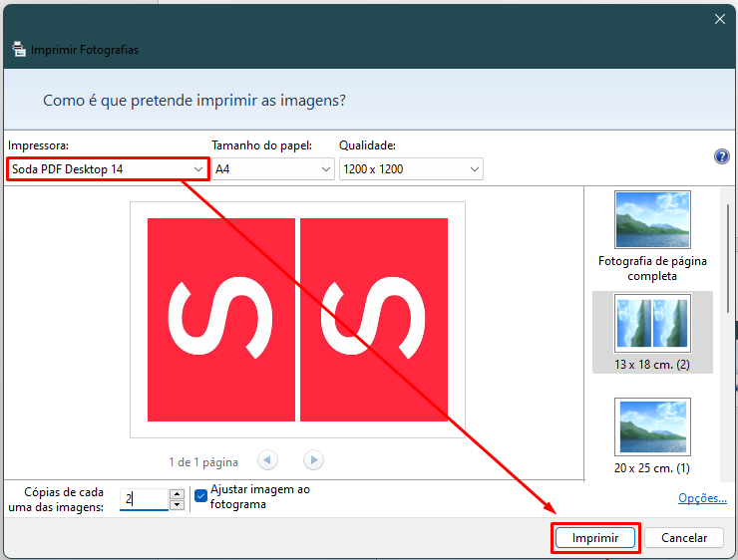Click the printer icon in title bar
738x560 pixels.
19,49
